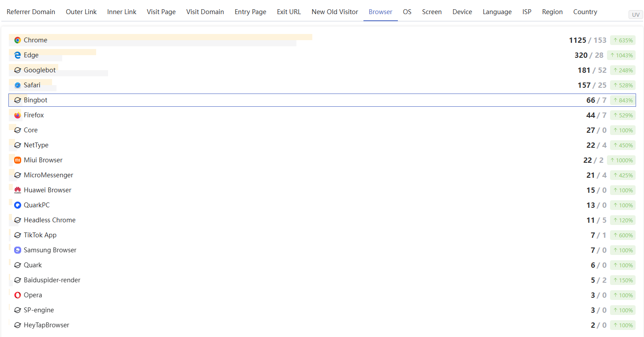Click the Googlebot browser name
The height and width of the screenshot is (337, 644).
[40, 70]
